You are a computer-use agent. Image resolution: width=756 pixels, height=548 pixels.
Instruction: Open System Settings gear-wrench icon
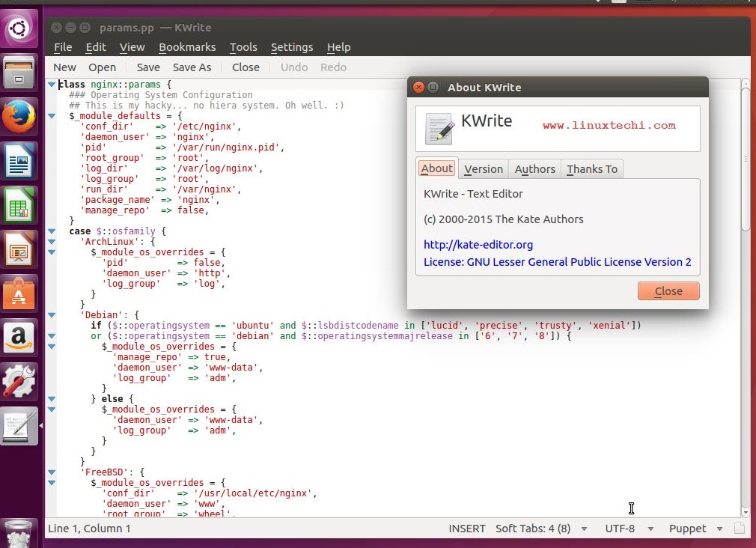[18, 383]
